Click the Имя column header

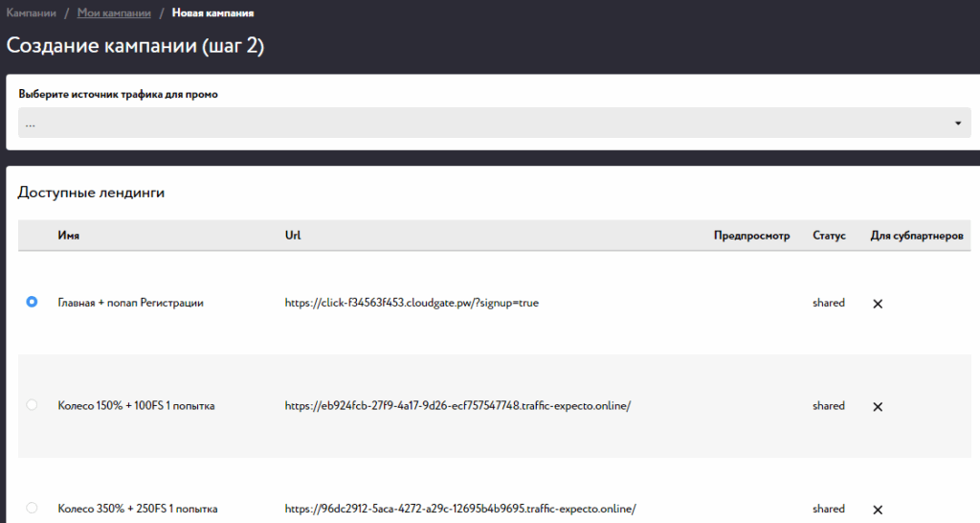click(x=68, y=236)
